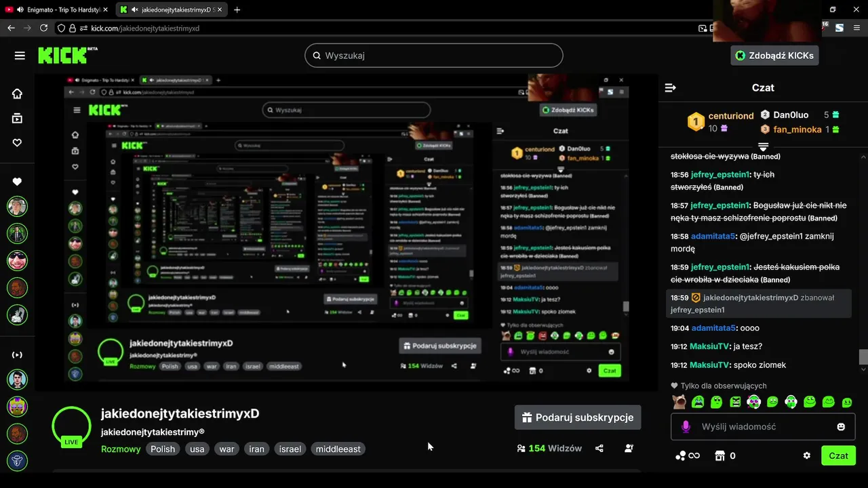Insert the angry green square emote
This screenshot has height=488, width=868.
tap(735, 402)
